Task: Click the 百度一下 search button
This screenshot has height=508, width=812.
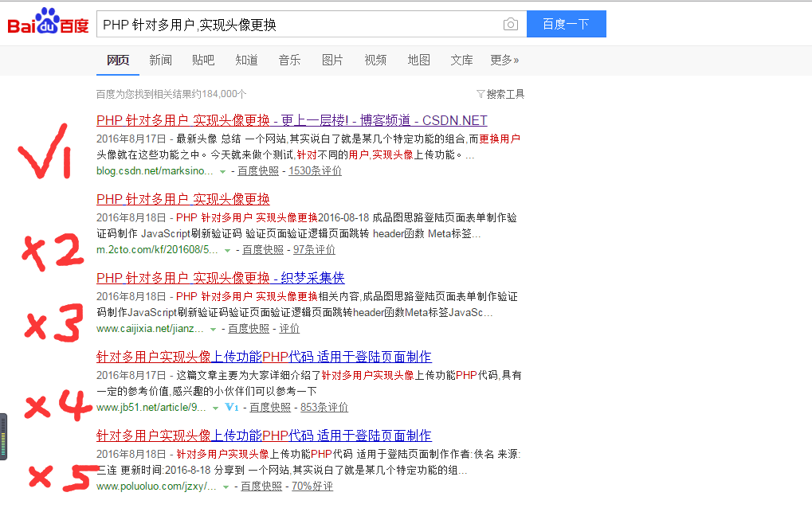Action: pyautogui.click(x=566, y=24)
